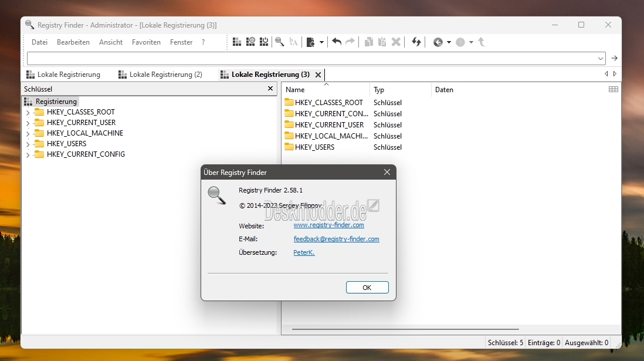Viewport: 644px width, 361px height.
Task: Open the address bar dropdown arrow
Action: (601, 58)
